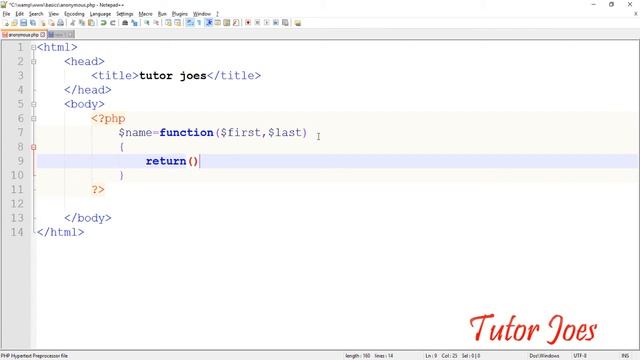Image resolution: width=640 pixels, height=360 pixels.
Task: Click Save Current Recorded Macro icon
Action: coord(285,23)
